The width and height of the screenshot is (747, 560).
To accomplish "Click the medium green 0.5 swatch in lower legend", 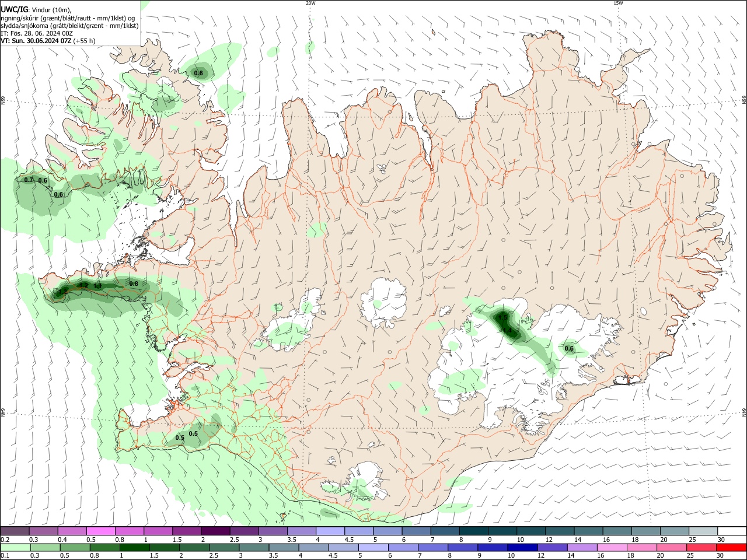I will click(75, 547).
